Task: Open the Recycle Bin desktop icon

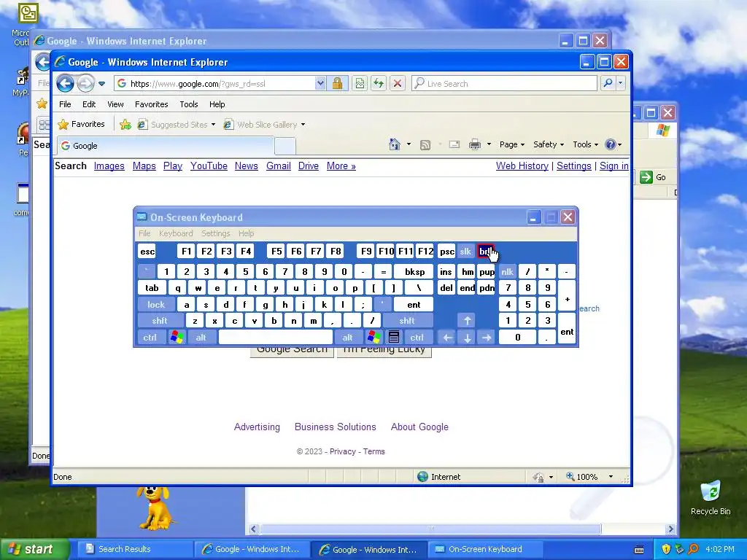Action: pos(711,499)
